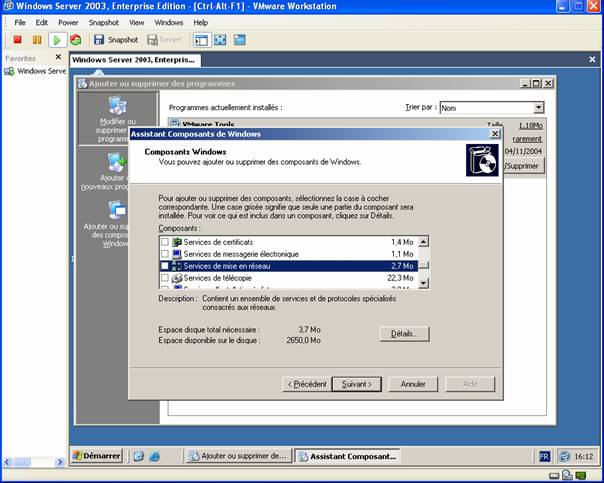Open the Démarrer start menu

tap(97, 456)
